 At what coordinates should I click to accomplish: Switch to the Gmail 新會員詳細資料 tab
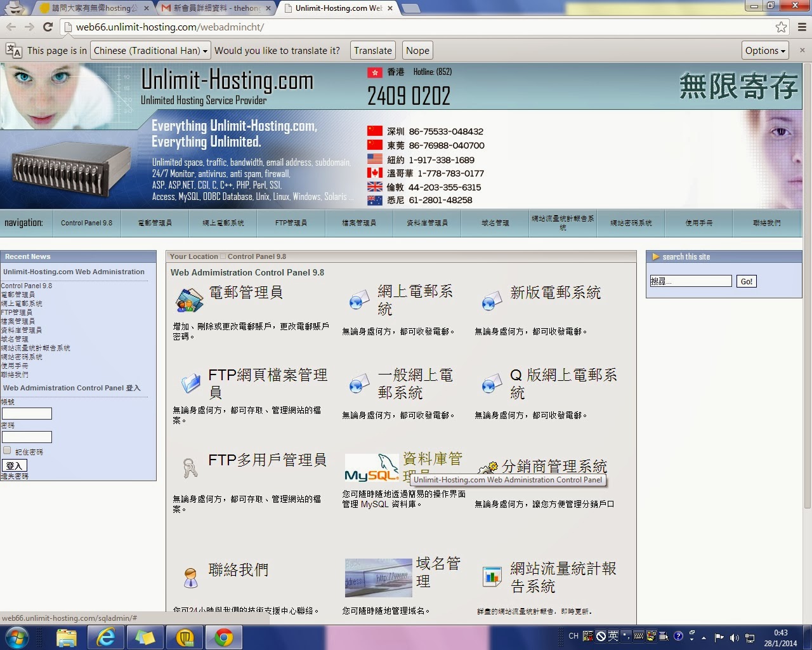(x=216, y=8)
